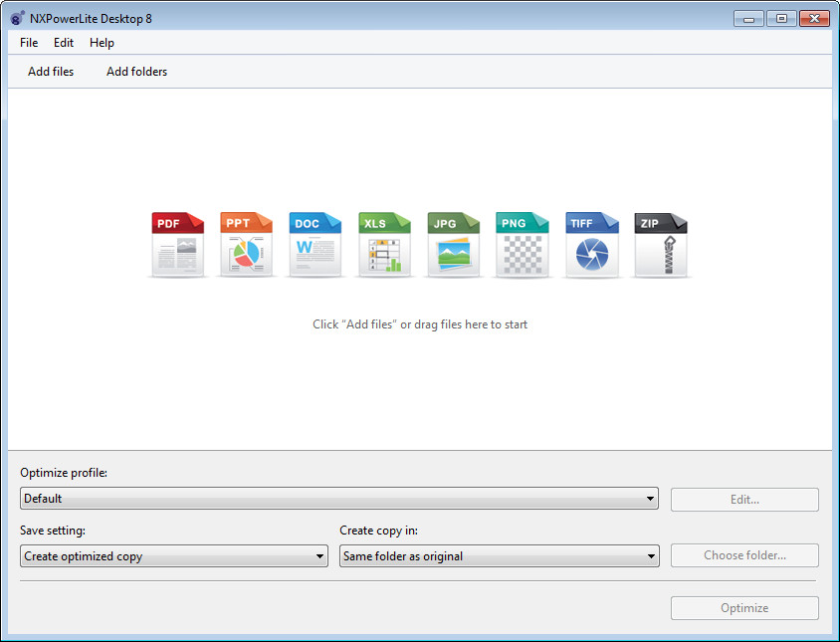Open the Help menu

click(x=102, y=43)
